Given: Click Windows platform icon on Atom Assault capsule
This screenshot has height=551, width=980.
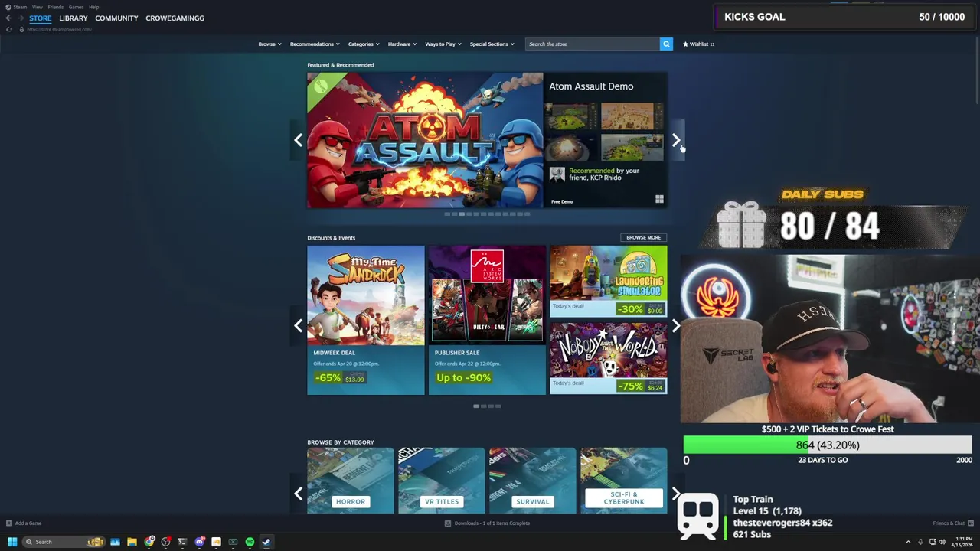Looking at the screenshot, I should point(659,200).
